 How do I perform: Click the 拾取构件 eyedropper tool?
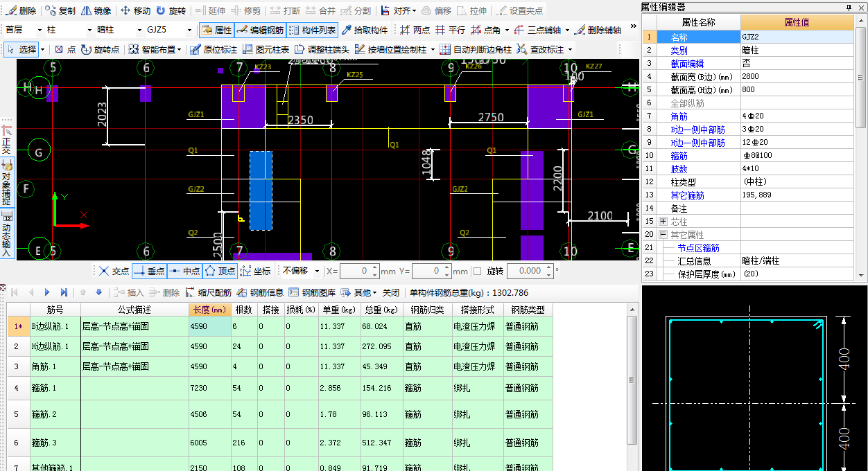pyautogui.click(x=365, y=30)
